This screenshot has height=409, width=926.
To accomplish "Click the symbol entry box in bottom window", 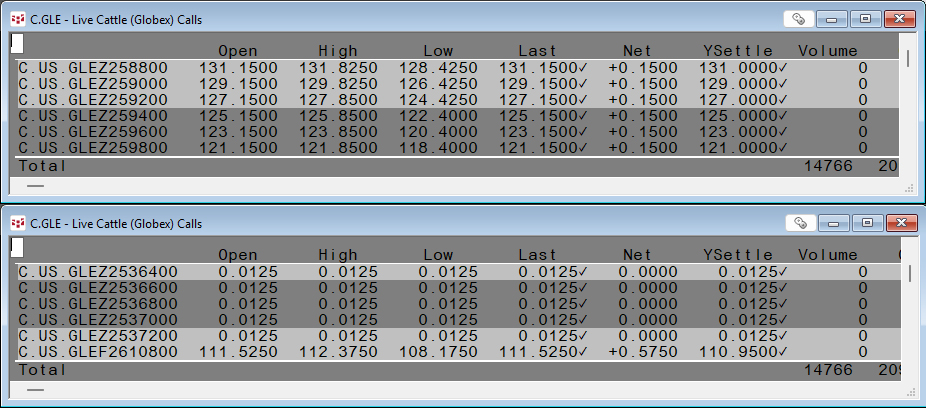I will (x=18, y=247).
